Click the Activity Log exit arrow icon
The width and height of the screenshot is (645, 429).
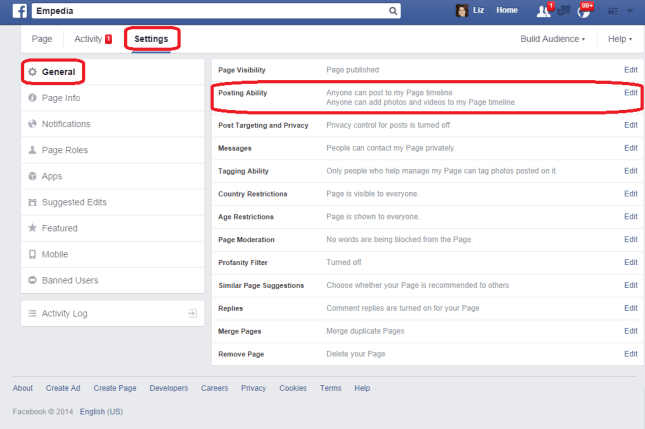193,313
